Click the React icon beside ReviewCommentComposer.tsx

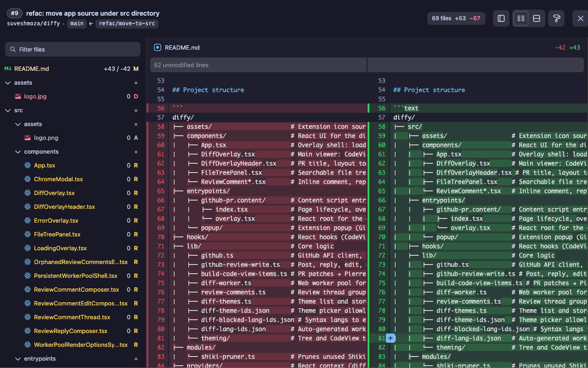[28, 289]
